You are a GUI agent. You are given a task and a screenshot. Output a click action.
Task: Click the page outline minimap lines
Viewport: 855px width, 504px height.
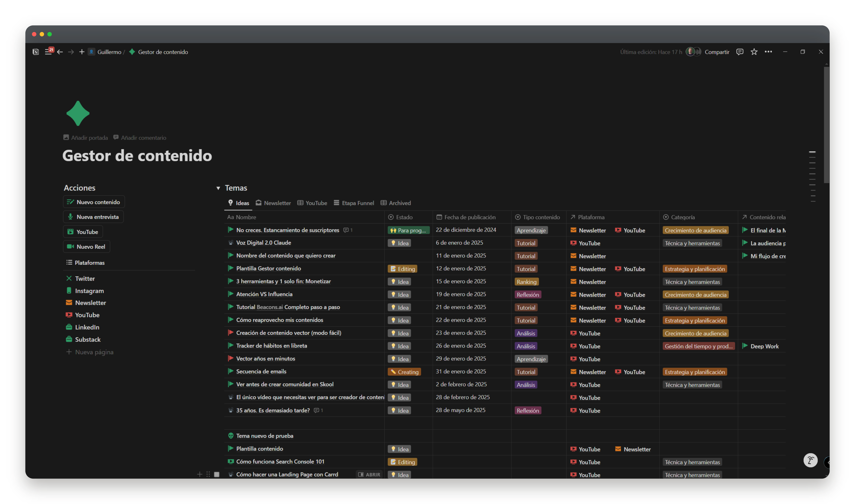pos(812,177)
